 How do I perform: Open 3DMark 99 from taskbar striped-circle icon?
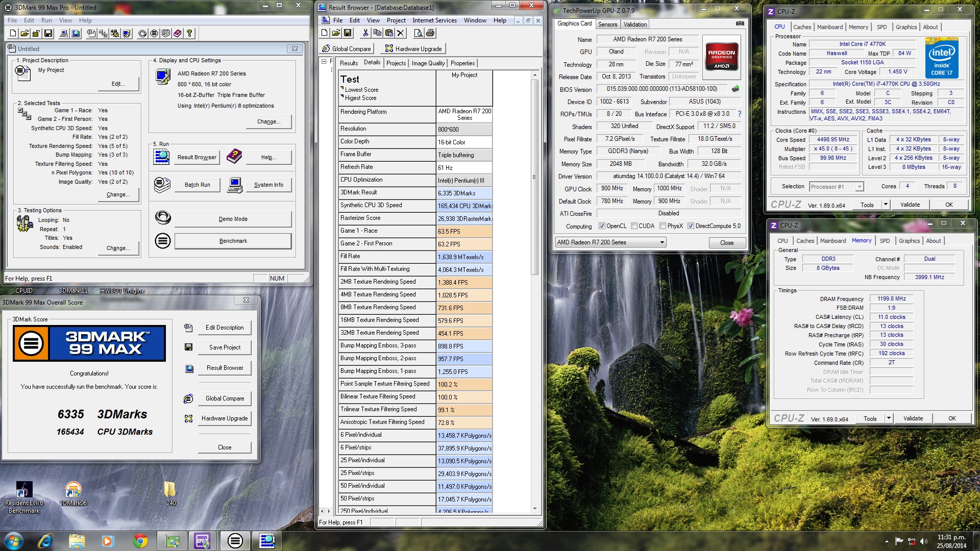[x=235, y=541]
